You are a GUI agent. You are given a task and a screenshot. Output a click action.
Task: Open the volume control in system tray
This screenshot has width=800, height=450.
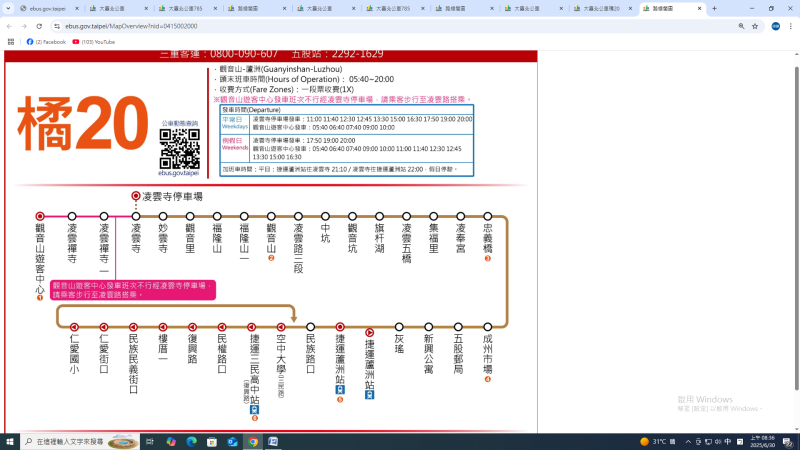point(718,442)
